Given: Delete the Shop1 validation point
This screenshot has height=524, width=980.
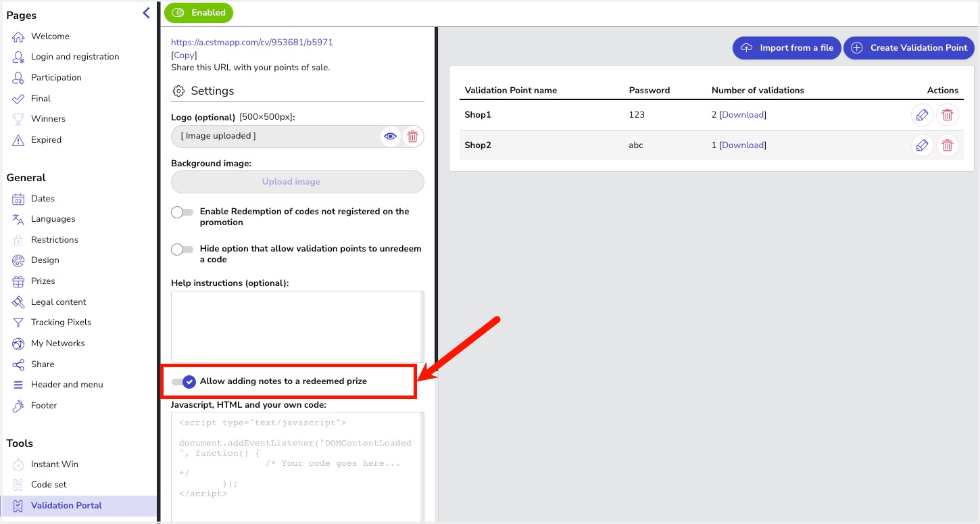Looking at the screenshot, I should [948, 115].
